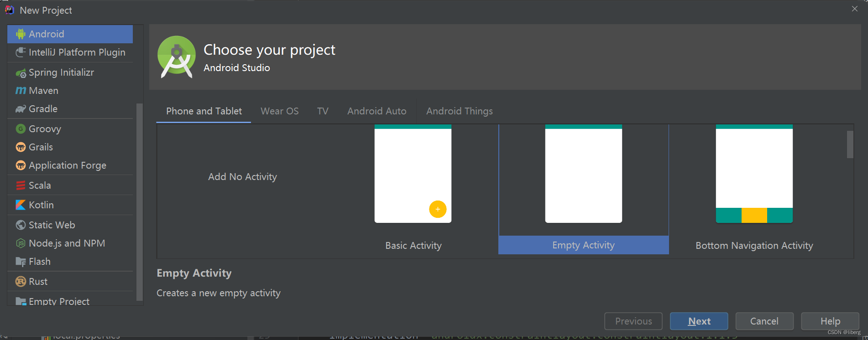Click the Grails orange icon
Image resolution: width=868 pixels, height=340 pixels.
point(21,147)
